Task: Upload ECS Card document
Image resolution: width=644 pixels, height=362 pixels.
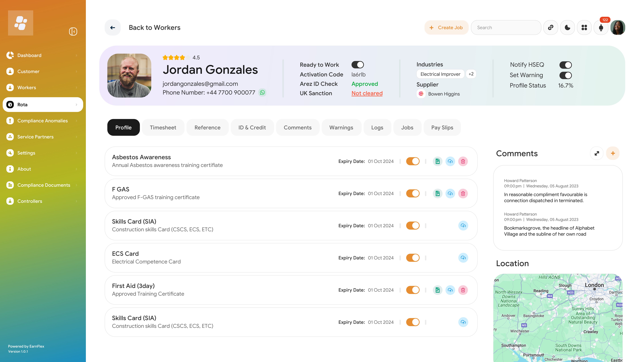Action: (463, 258)
